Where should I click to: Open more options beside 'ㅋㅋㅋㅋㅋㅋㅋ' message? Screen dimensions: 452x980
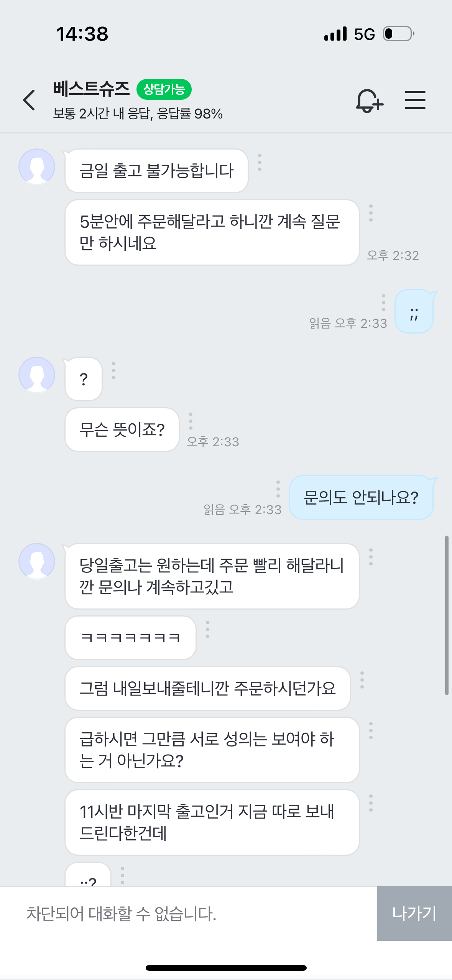click(208, 629)
